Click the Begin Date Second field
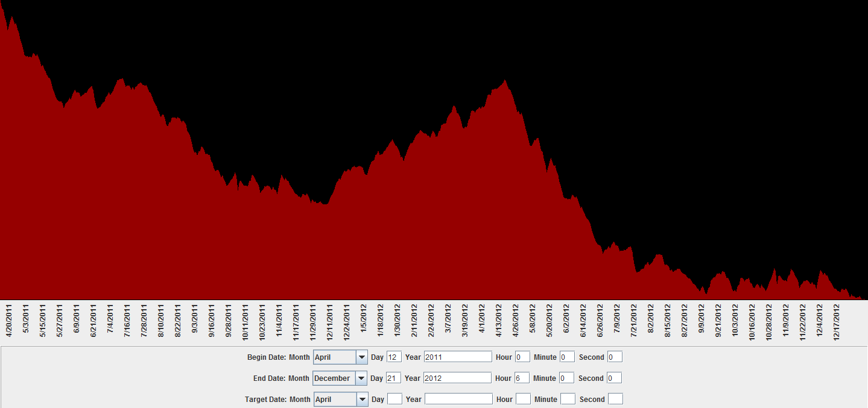The height and width of the screenshot is (408, 868). 615,357
